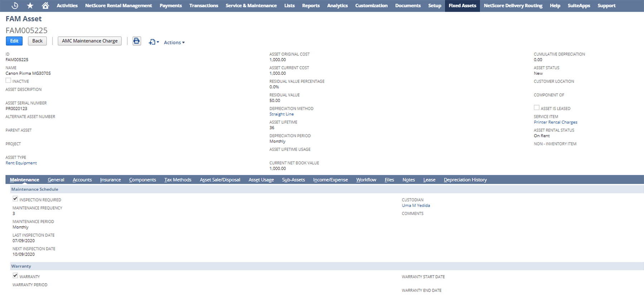Toggle the Asset Is Leased checkbox

click(536, 108)
